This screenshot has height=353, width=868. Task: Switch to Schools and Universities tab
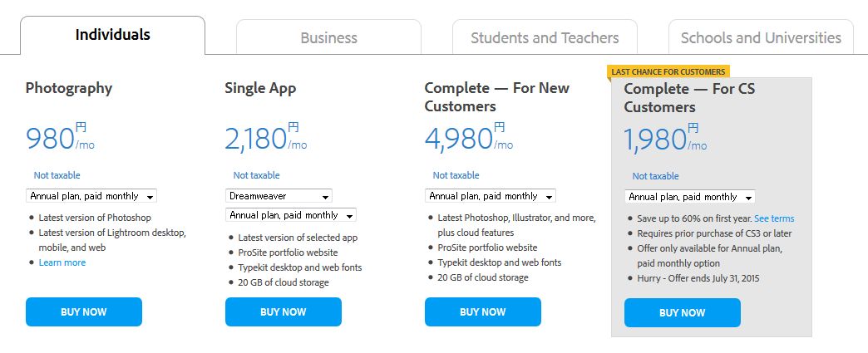click(761, 37)
